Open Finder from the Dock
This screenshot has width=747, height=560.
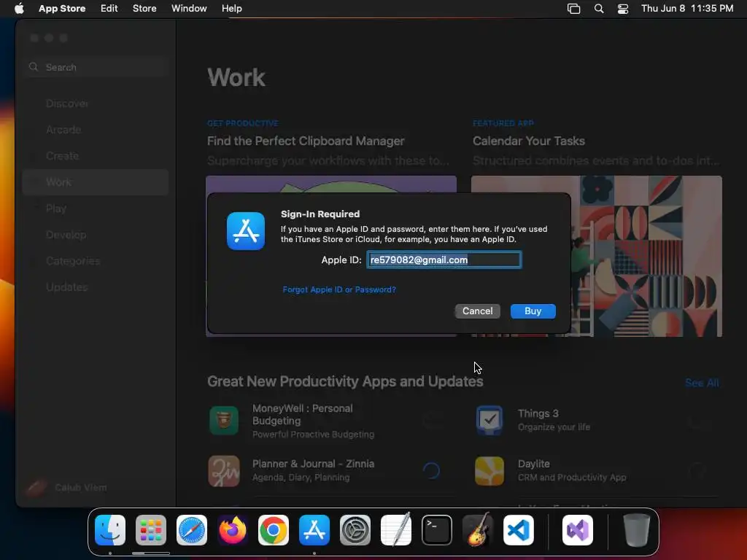[x=110, y=530]
